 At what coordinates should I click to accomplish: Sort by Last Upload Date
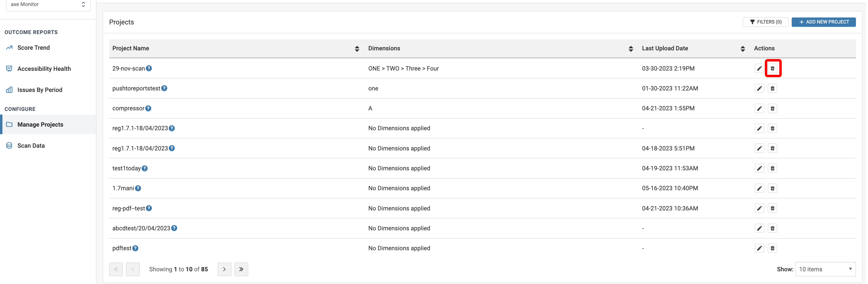(742, 49)
